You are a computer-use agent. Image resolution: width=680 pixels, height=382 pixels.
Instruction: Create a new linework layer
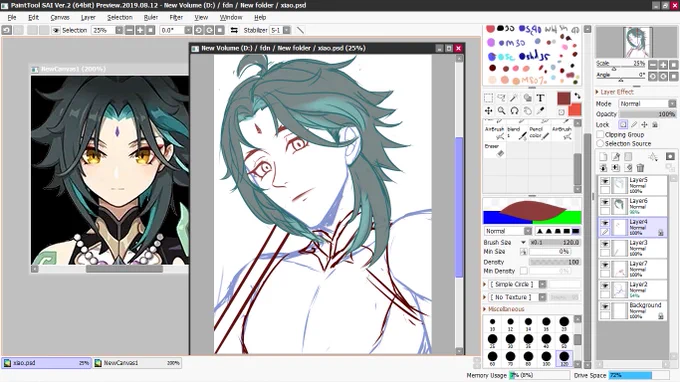coord(616,157)
